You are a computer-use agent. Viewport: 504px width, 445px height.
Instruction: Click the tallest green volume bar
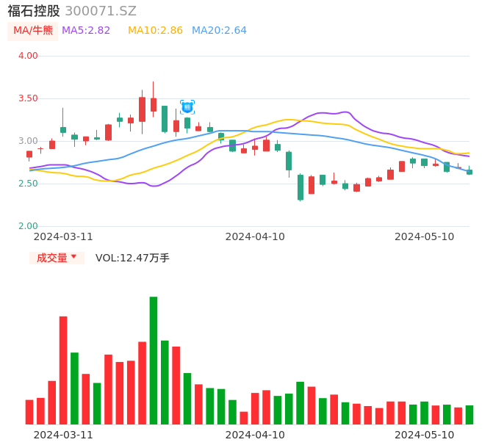[154, 361]
